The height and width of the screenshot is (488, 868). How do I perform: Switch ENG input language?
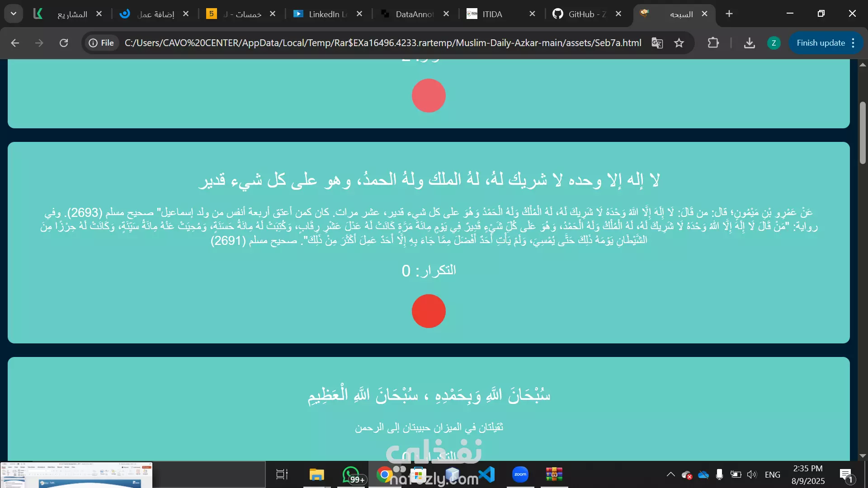click(x=773, y=474)
